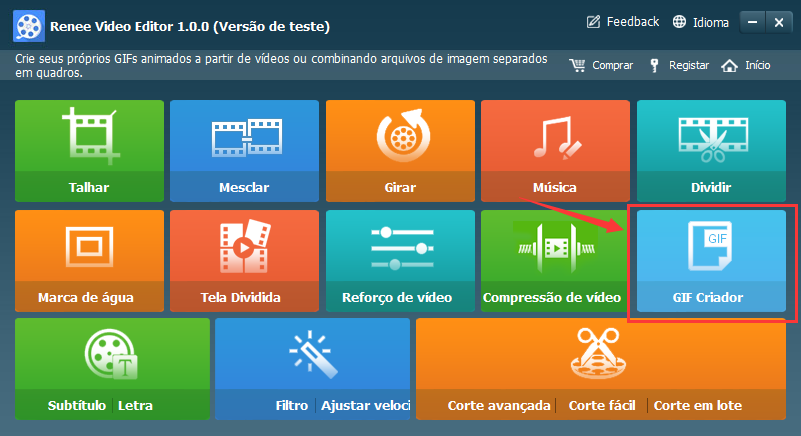This screenshot has height=436, width=801.
Task: Click the Registar text link
Action: pyautogui.click(x=689, y=65)
